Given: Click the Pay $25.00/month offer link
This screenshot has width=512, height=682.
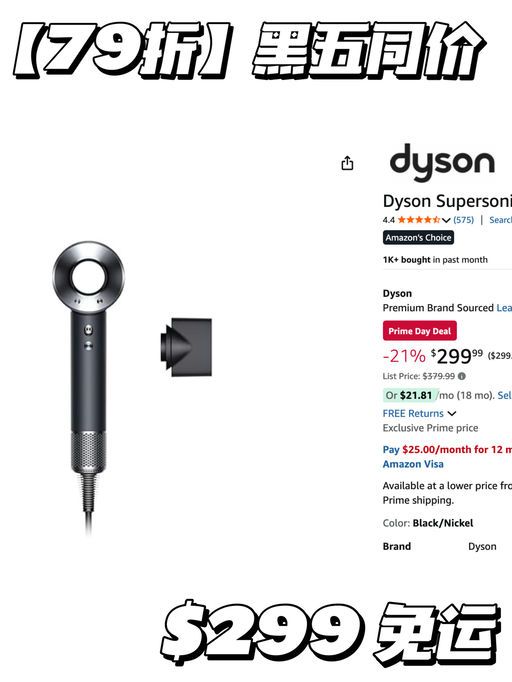Looking at the screenshot, I should coord(447,449).
